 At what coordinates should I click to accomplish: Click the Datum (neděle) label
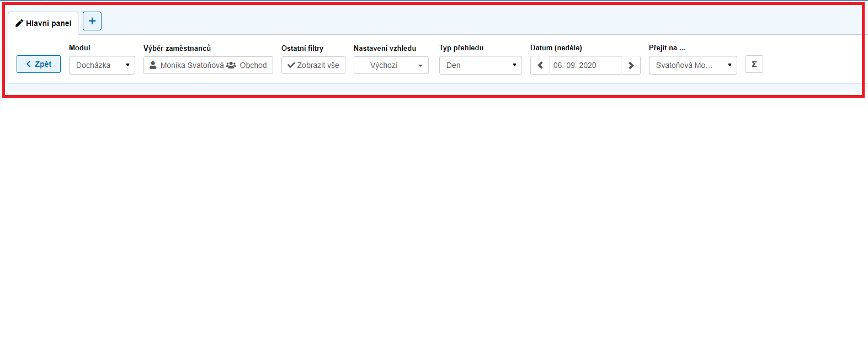pyautogui.click(x=556, y=48)
